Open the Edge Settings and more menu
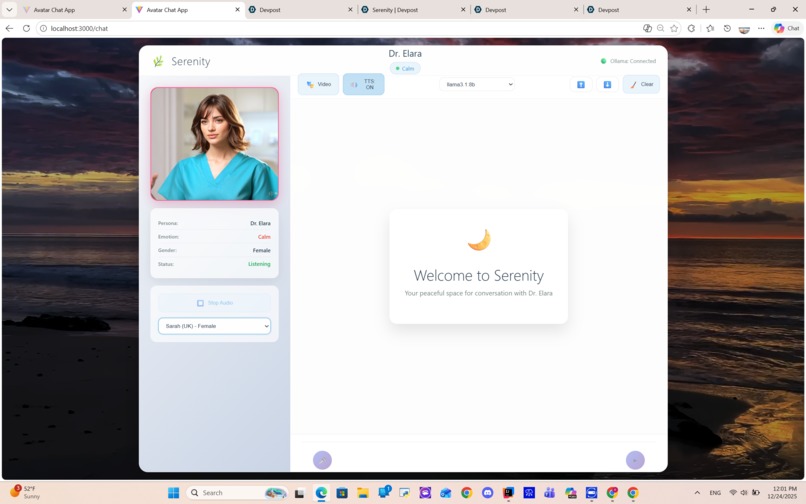Image resolution: width=806 pixels, height=504 pixels. (761, 28)
